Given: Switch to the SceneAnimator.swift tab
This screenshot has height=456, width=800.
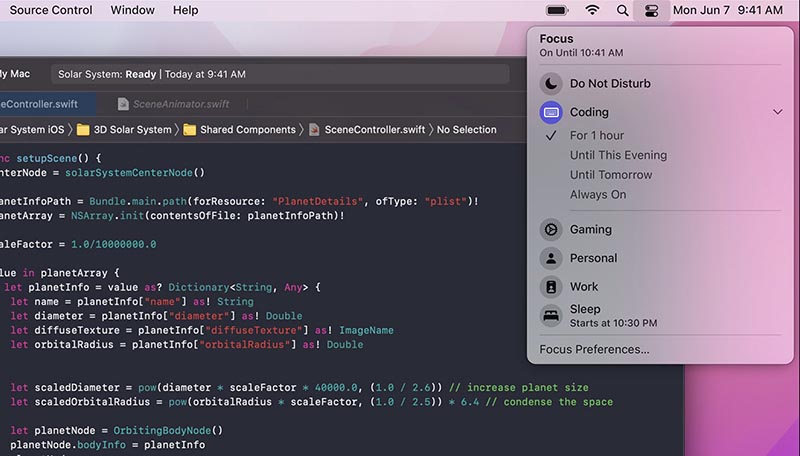Looking at the screenshot, I should coord(172,104).
